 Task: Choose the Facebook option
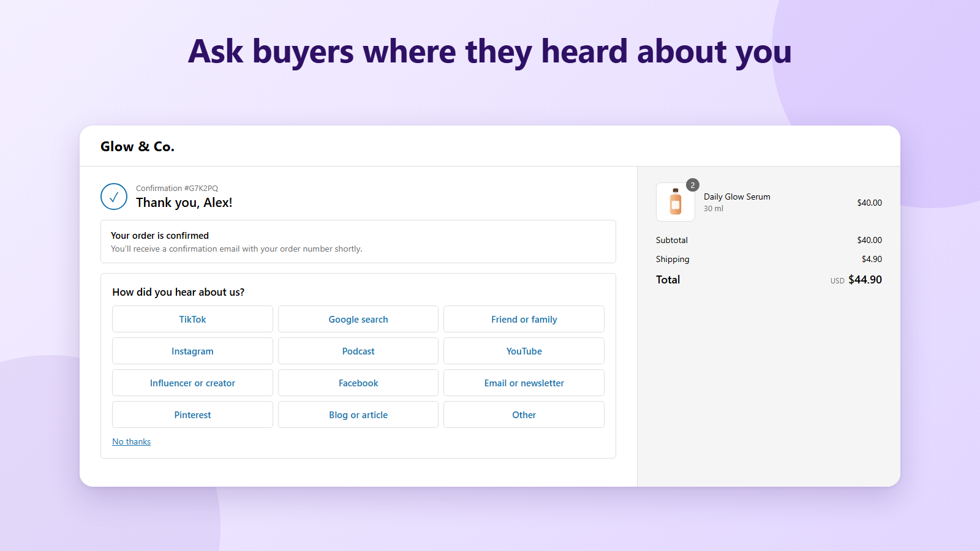point(358,383)
